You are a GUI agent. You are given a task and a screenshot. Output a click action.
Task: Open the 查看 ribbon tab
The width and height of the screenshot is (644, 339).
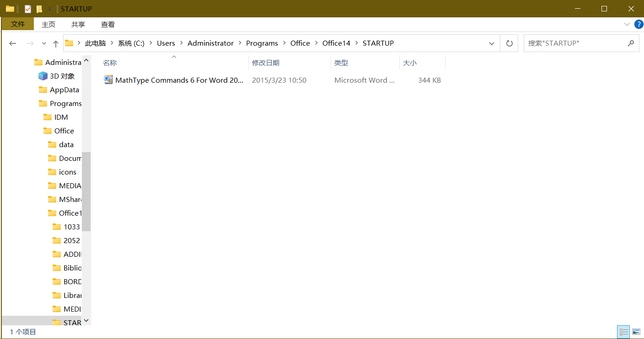108,24
